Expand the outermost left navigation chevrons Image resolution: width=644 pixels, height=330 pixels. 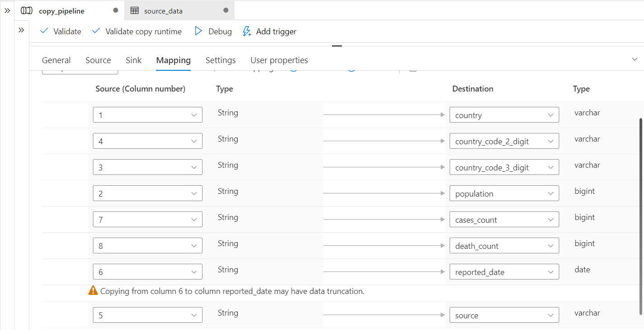tap(7, 10)
